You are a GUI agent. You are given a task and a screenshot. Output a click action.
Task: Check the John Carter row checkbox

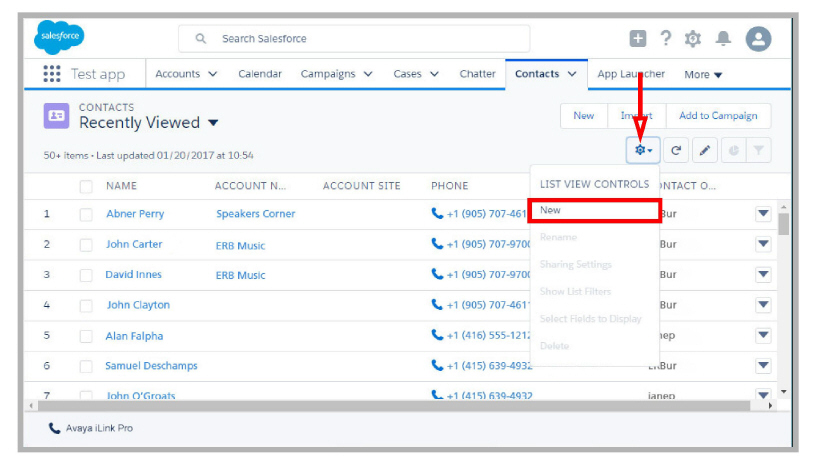click(86, 244)
